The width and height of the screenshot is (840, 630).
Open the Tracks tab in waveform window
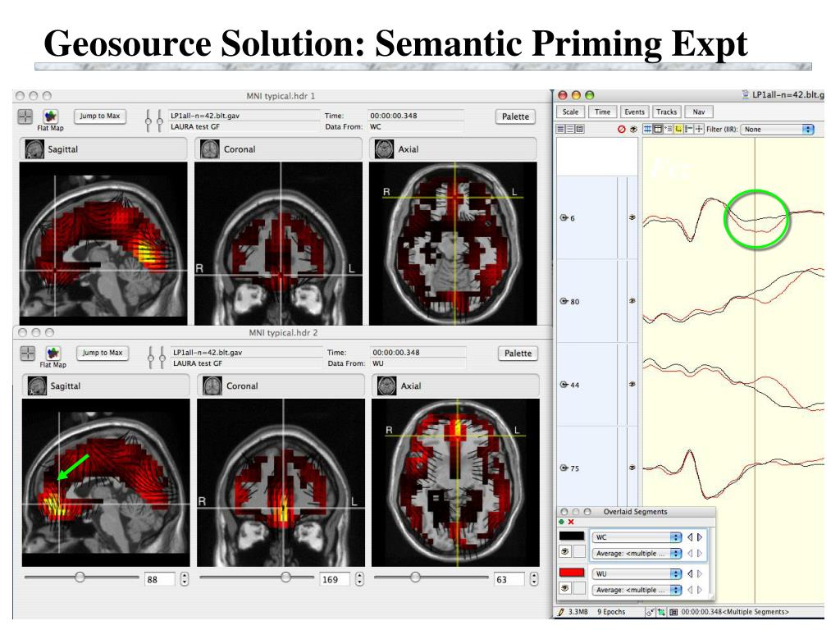[667, 112]
